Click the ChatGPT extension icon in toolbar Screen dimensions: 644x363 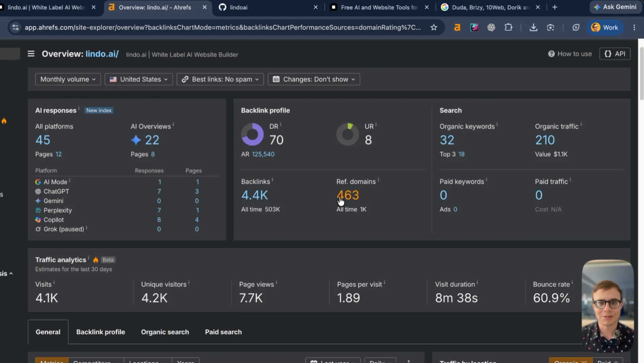491,28
